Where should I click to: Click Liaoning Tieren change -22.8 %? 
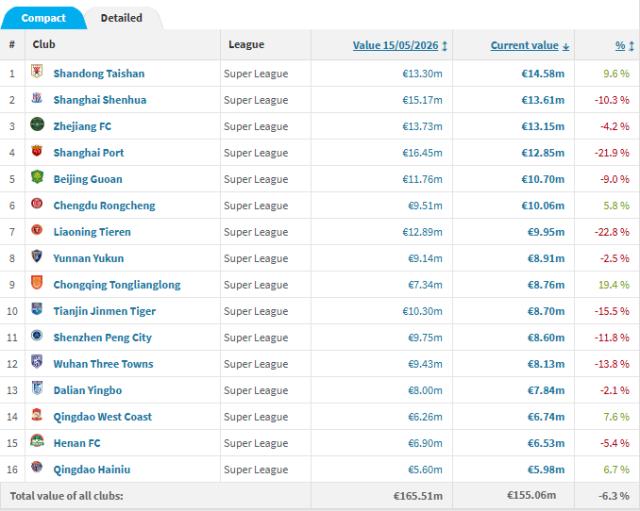click(x=612, y=232)
